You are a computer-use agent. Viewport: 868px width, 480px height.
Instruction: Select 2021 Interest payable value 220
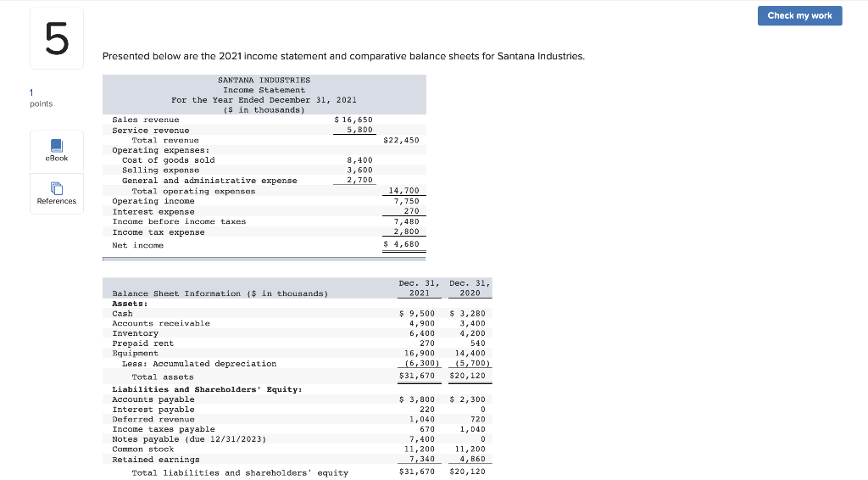point(427,409)
